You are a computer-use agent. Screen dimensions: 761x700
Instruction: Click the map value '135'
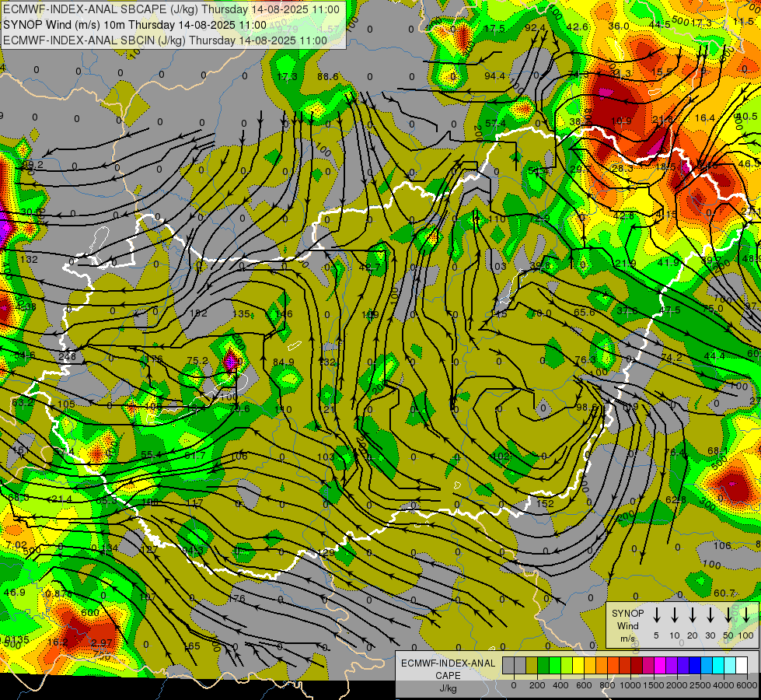(x=241, y=313)
